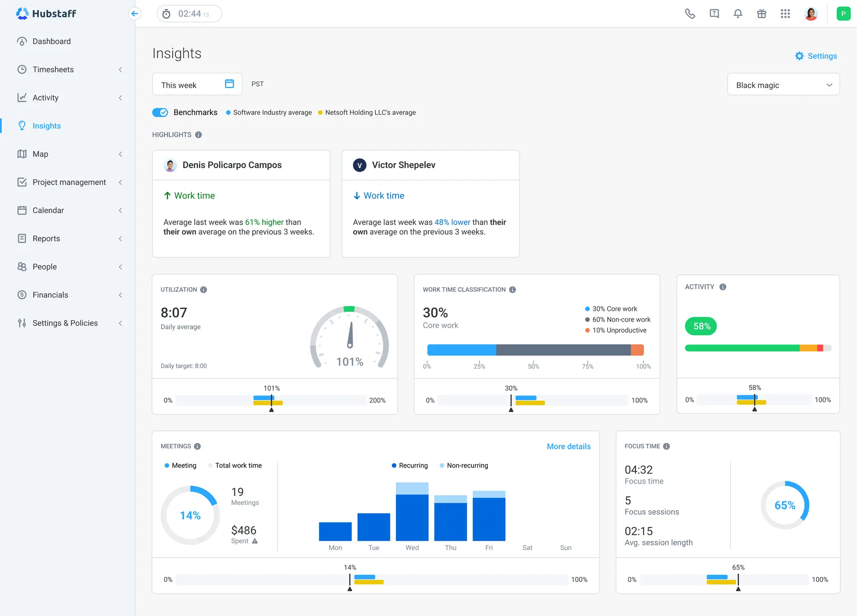The image size is (857, 616).
Task: Go to Dashboard in sidebar
Action: [x=51, y=41]
